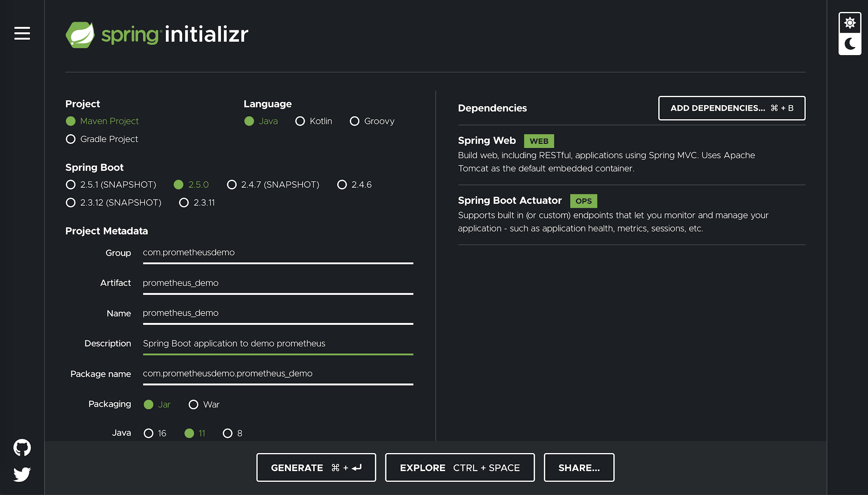
Task: Click the Spring Initializr logo
Action: point(156,35)
